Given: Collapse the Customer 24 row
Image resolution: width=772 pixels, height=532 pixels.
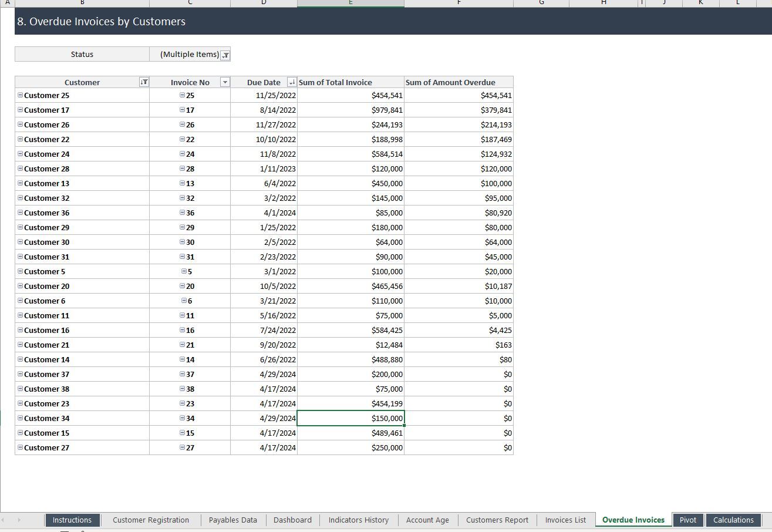Looking at the screenshot, I should [x=20, y=154].
